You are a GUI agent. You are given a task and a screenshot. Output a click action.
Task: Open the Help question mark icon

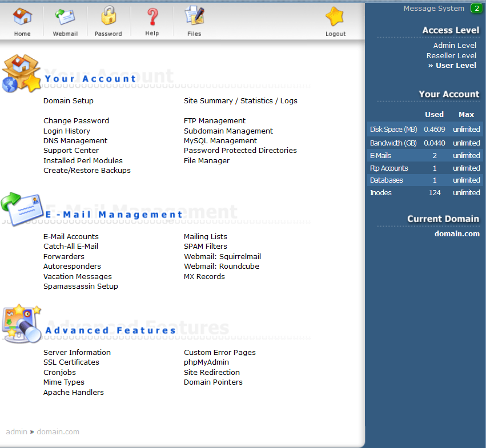pyautogui.click(x=152, y=17)
